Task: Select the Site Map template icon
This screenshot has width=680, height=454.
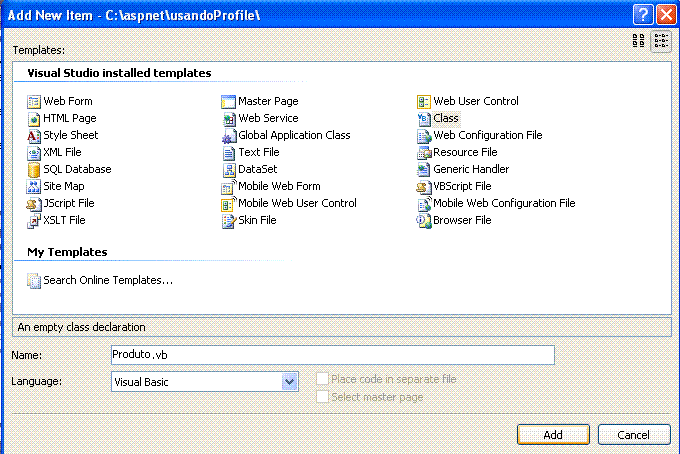Action: pyautogui.click(x=33, y=186)
